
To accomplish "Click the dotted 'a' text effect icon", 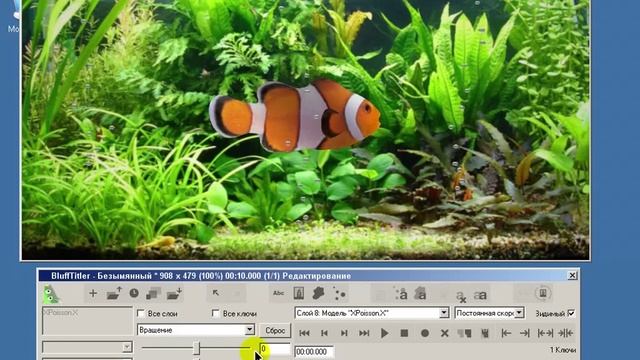I will coord(401,293).
